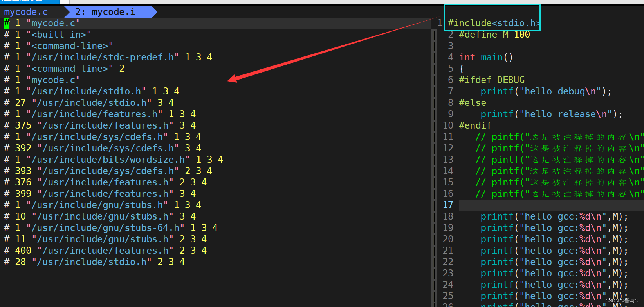The image size is (644, 307).
Task: Click the line '# 27 "/usr/include/stdio.h" 3 4'
Action: click(x=89, y=103)
